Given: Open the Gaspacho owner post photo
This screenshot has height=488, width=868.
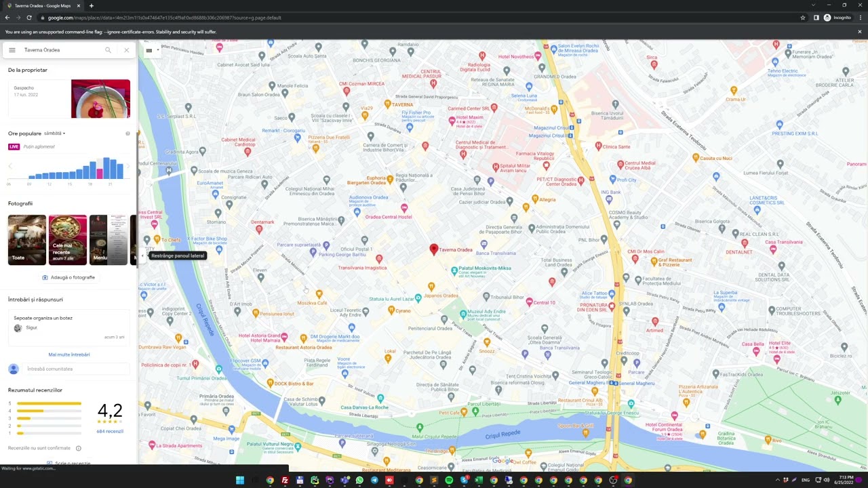Looking at the screenshot, I should pos(100,99).
